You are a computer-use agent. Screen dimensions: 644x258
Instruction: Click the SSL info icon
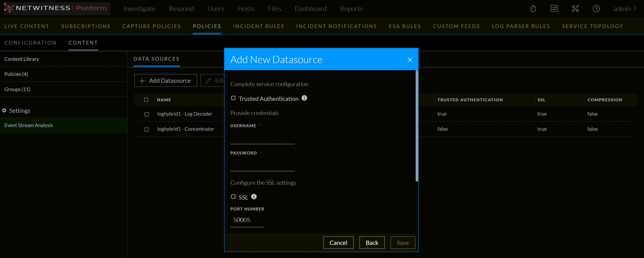click(x=254, y=196)
